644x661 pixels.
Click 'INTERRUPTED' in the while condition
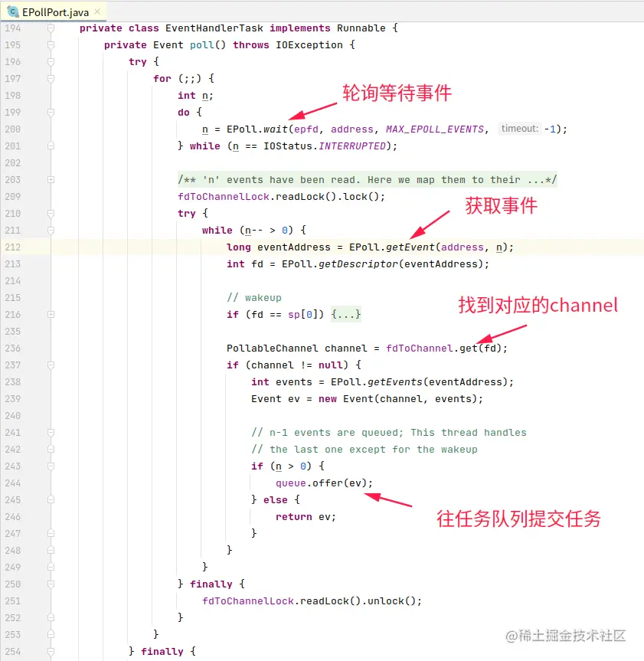[352, 146]
